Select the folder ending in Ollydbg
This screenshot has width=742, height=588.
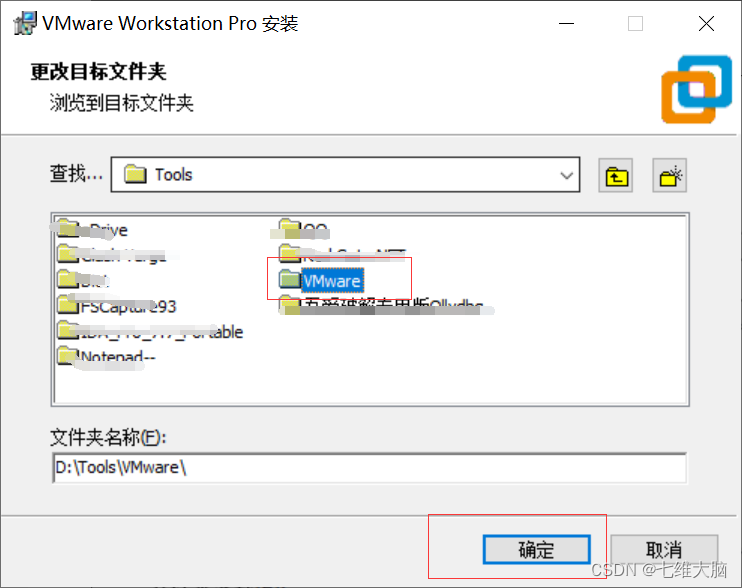click(381, 305)
